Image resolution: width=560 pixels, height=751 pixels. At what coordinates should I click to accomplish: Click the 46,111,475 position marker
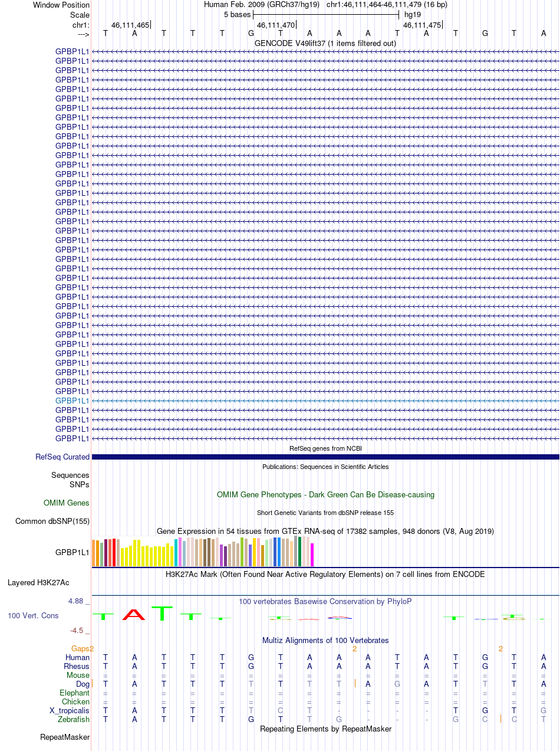coord(422,25)
